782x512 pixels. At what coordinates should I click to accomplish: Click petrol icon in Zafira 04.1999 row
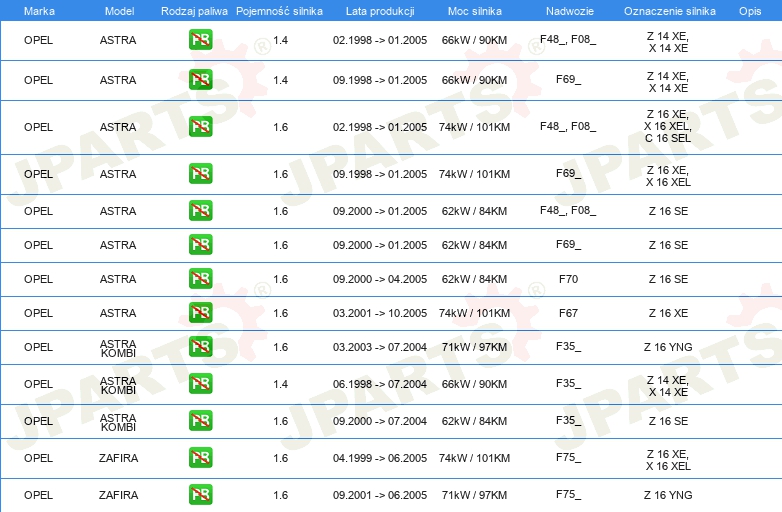coord(200,458)
